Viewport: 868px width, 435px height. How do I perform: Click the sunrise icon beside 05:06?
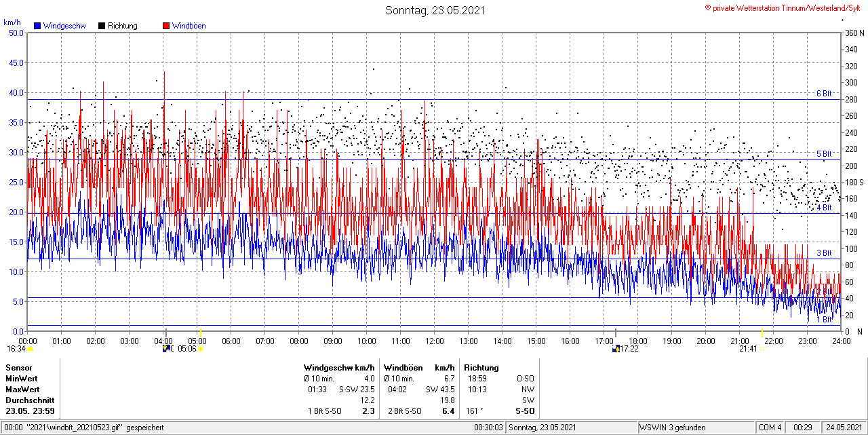(201, 349)
